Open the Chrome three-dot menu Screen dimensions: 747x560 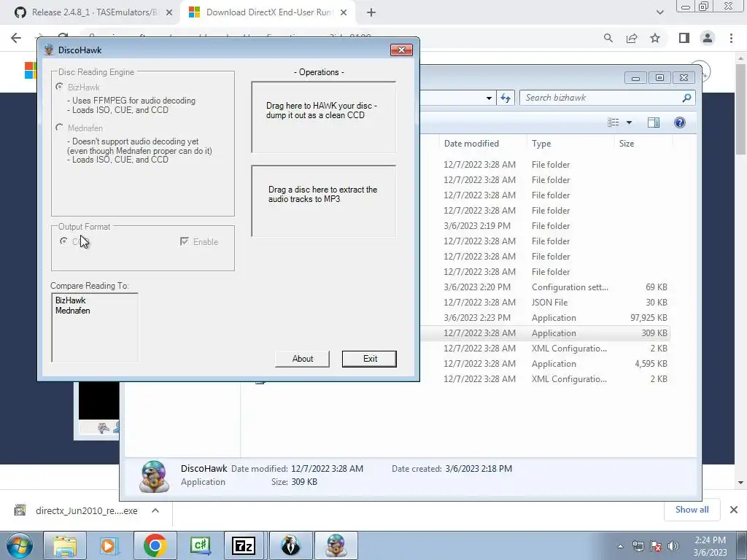click(731, 38)
